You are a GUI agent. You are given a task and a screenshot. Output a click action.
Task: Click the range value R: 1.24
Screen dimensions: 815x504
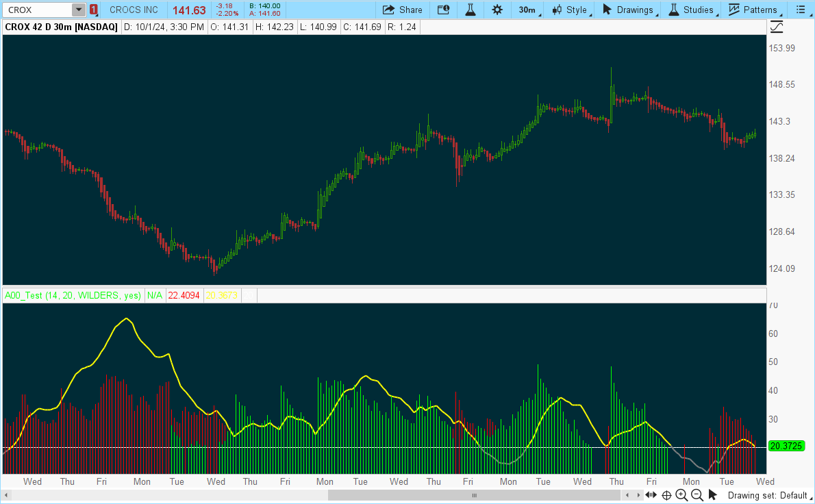coord(402,27)
